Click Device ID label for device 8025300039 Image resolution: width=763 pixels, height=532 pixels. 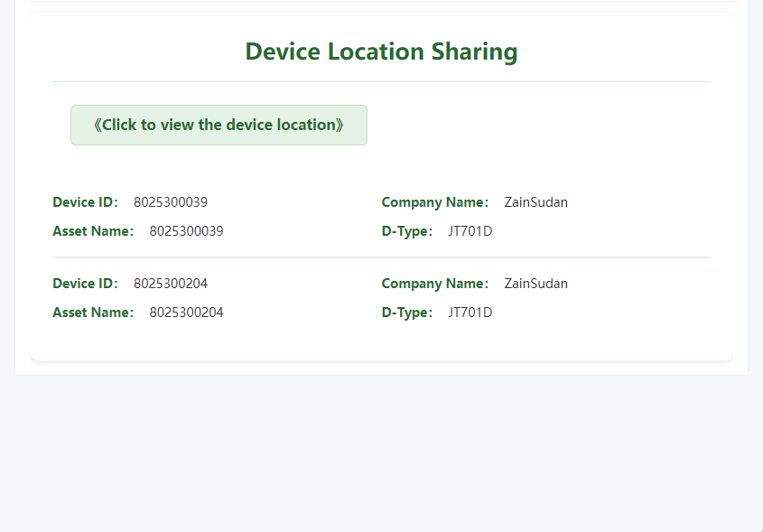click(x=85, y=202)
